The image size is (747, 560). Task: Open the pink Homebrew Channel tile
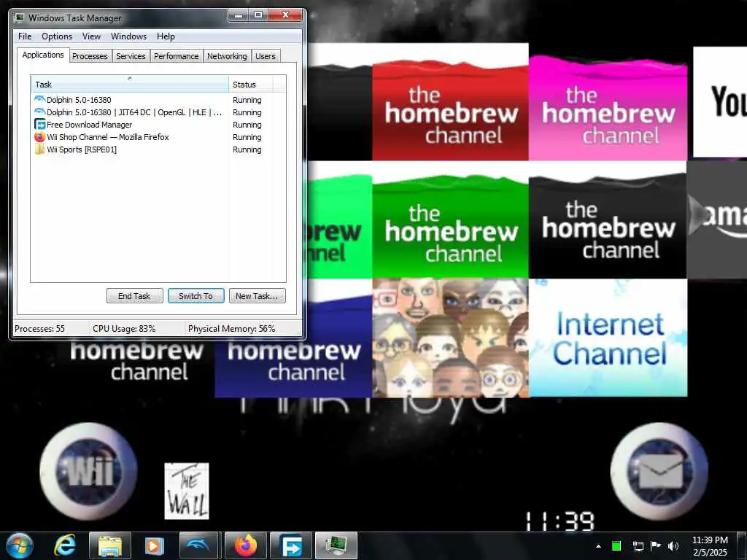608,107
